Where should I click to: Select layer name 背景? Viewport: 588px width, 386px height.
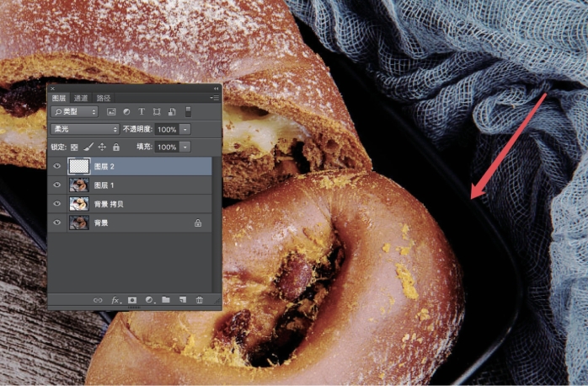101,222
